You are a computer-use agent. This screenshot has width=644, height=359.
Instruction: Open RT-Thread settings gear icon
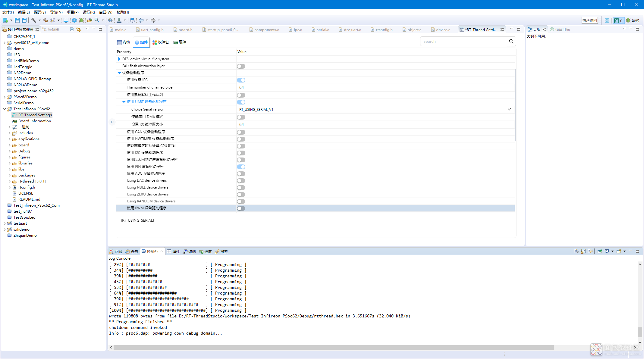click(x=74, y=20)
